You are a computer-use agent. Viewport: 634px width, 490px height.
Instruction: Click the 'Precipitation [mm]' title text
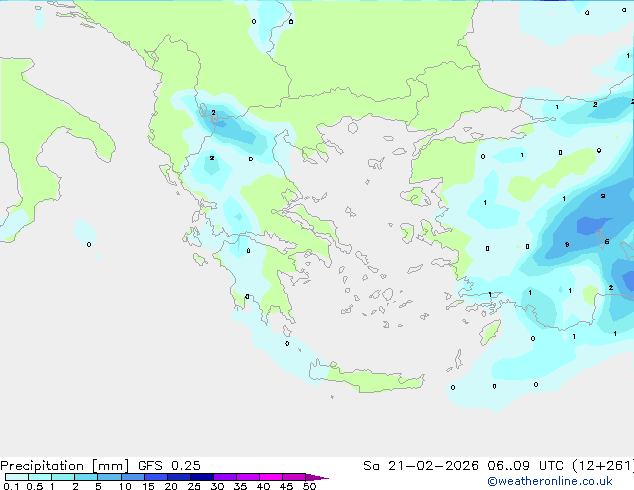tap(64, 466)
